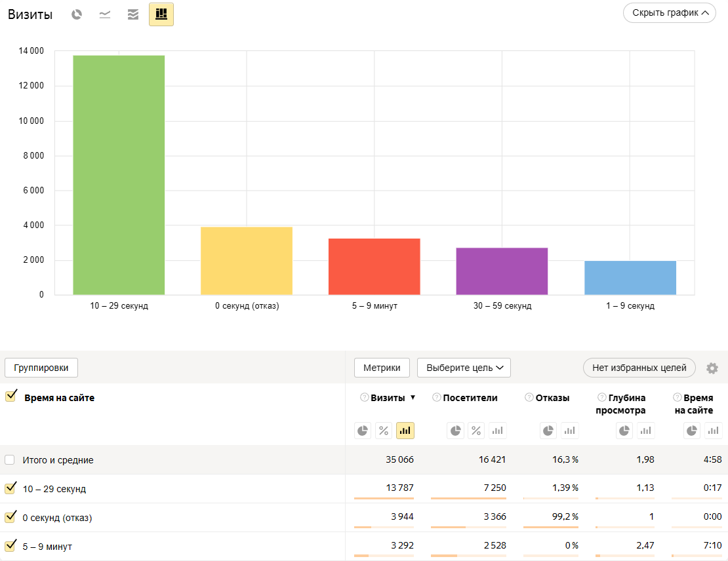Click pie chart icon under Визиты column
Screen dimensions: 728x561
click(x=363, y=431)
